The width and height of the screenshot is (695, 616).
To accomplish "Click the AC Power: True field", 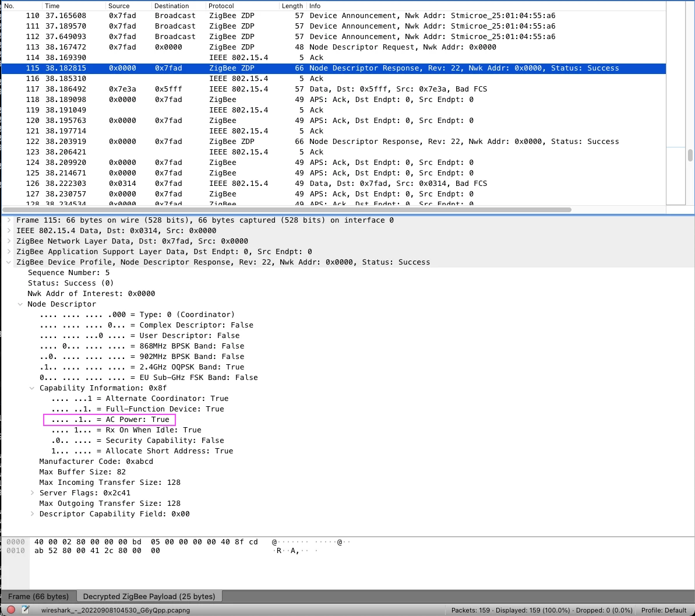I will (110, 420).
